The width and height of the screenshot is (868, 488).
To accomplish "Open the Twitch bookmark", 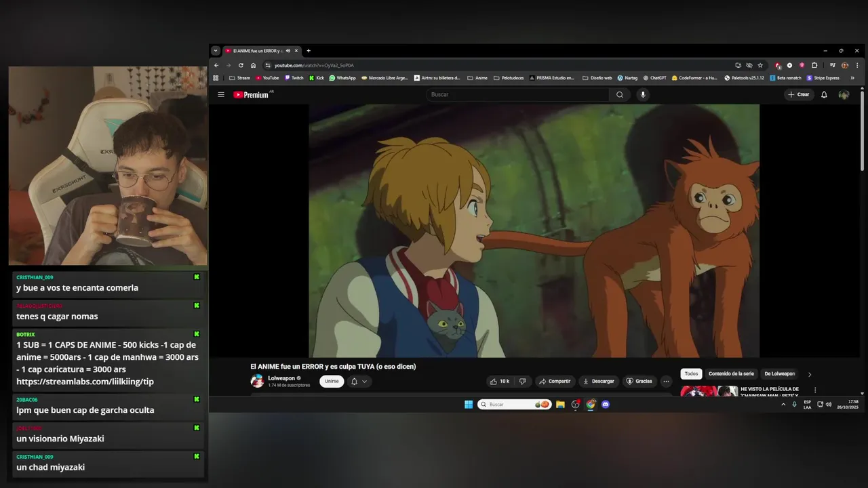I will click(294, 78).
